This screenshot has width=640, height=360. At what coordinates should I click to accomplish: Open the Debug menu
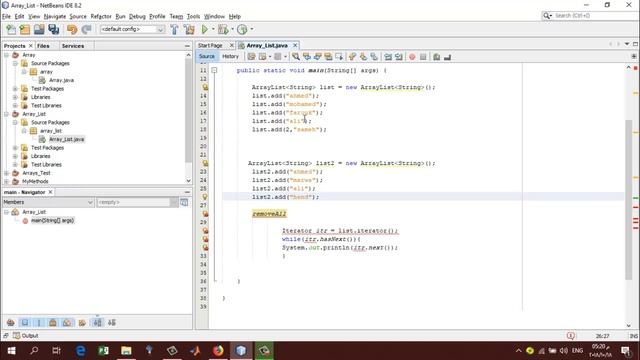pyautogui.click(x=137, y=16)
